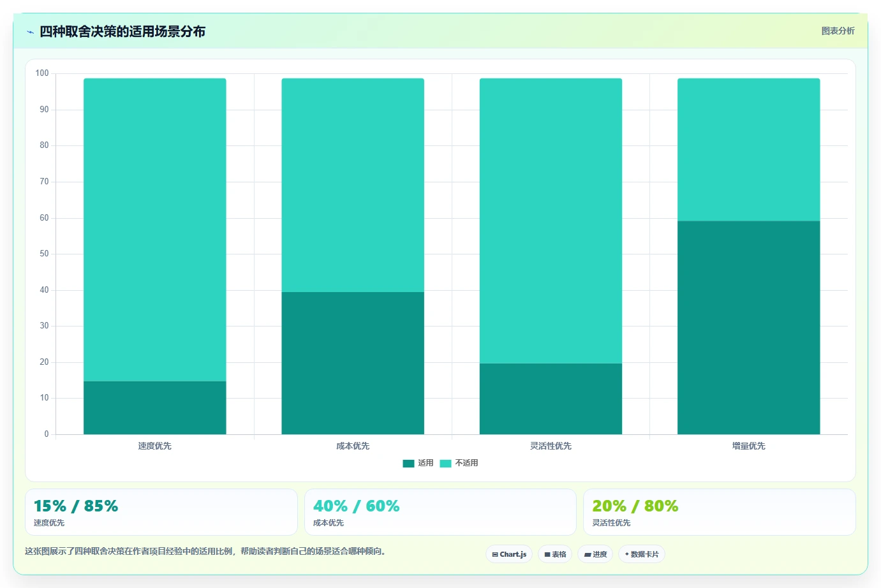Click the light 不适用 segment of 灵活性优先 bar
This screenshot has width=881, height=588.
[551, 221]
